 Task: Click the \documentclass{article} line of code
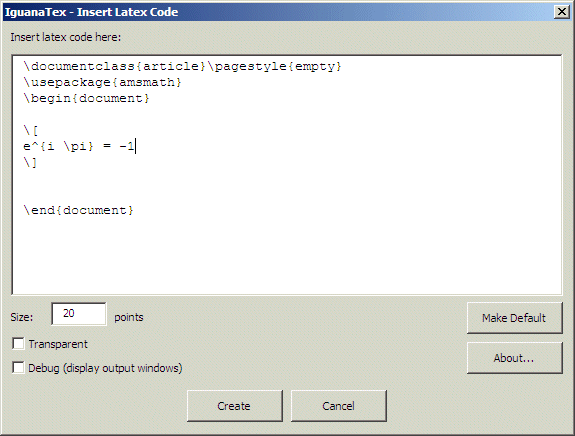182,66
